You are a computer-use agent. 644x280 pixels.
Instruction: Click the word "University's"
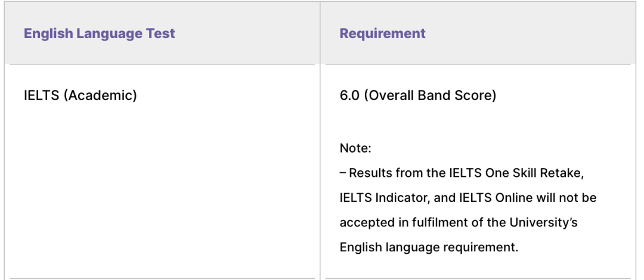(x=543, y=222)
